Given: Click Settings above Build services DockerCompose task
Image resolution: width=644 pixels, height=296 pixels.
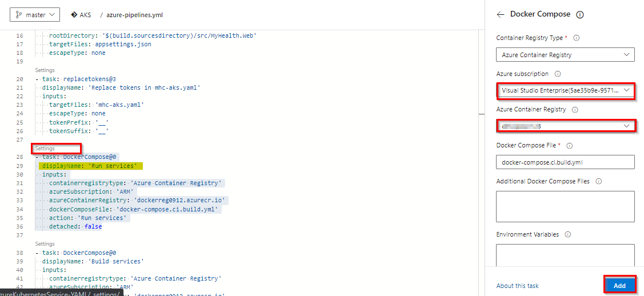Looking at the screenshot, I should point(45,244).
